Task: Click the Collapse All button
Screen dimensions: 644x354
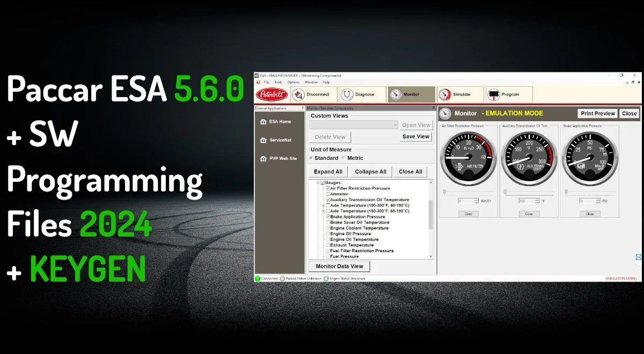Action: click(370, 172)
